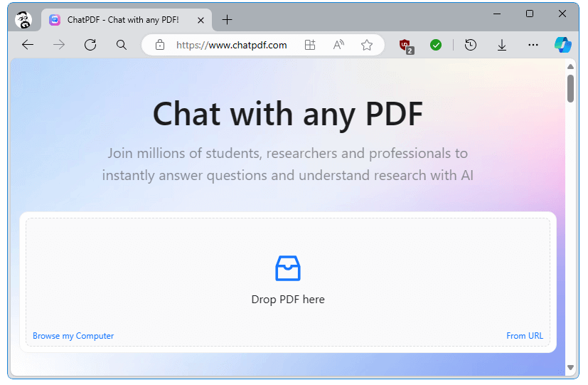Open browser History icon
The width and height of the screenshot is (588, 385).
click(470, 45)
